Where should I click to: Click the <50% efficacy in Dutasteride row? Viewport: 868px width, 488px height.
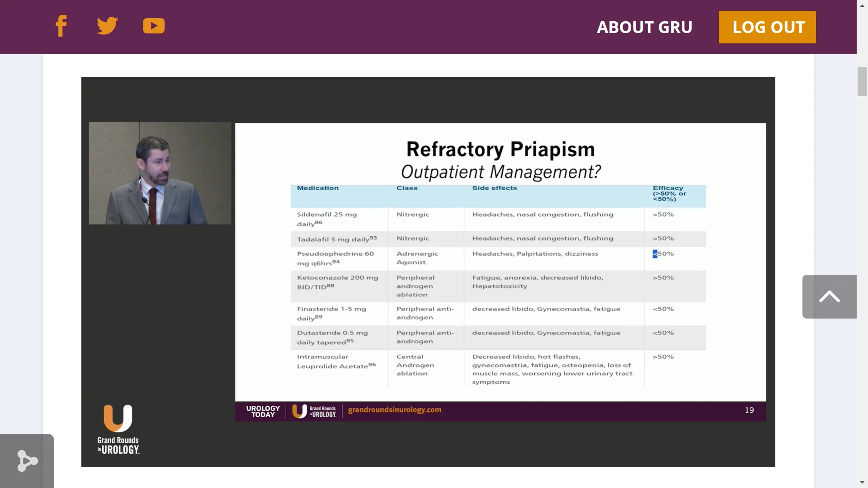[x=663, y=333]
